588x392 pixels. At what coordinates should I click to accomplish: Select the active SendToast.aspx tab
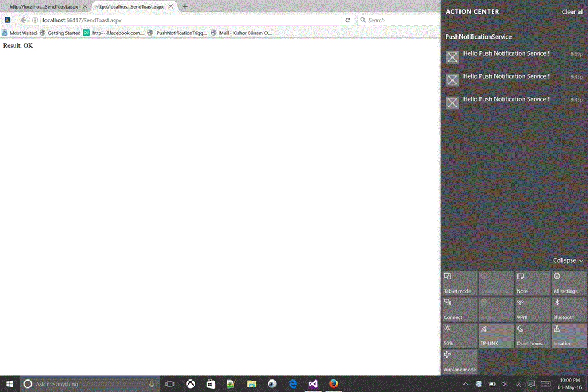pos(129,7)
